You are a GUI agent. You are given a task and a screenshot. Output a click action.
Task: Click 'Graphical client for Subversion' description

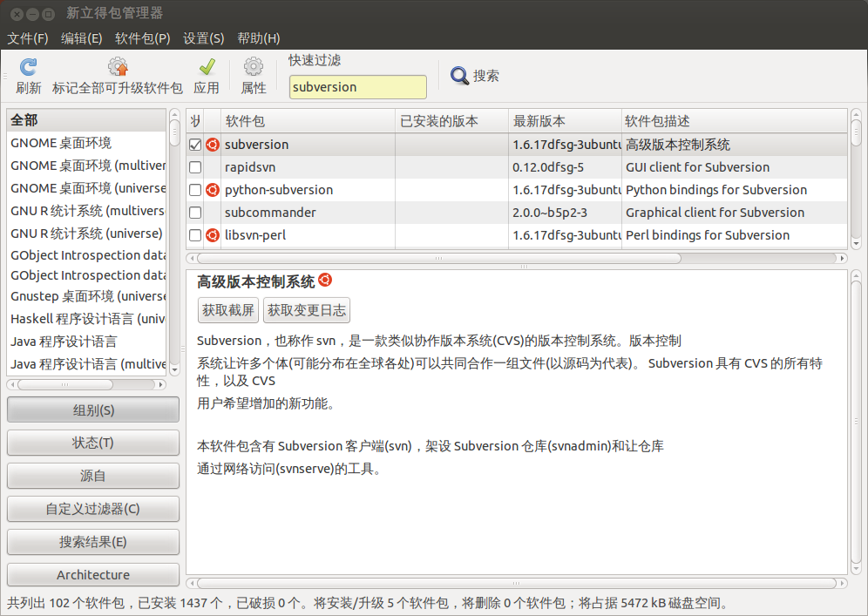click(x=715, y=213)
